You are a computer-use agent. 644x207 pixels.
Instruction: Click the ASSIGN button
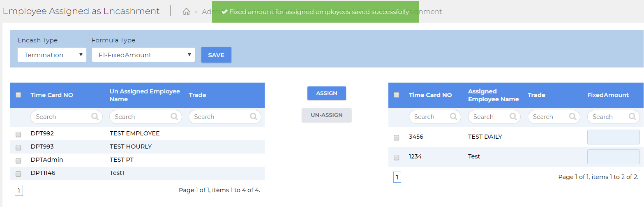point(327,93)
